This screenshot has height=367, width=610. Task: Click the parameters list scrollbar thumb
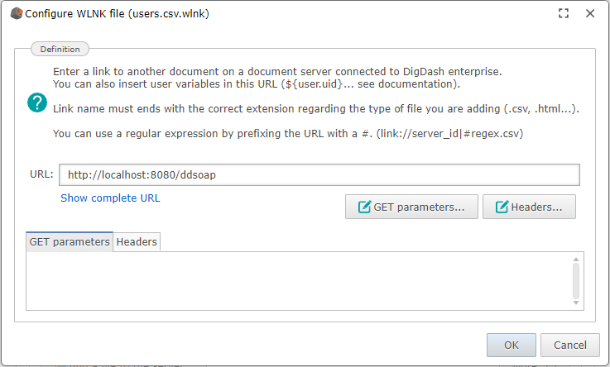[x=576, y=281]
